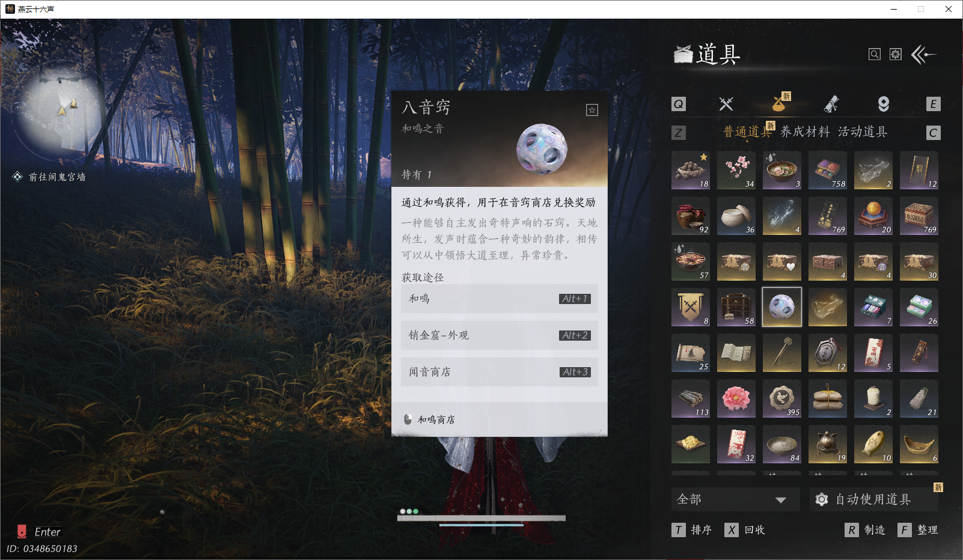Select the pink peony flower item

[x=736, y=398]
